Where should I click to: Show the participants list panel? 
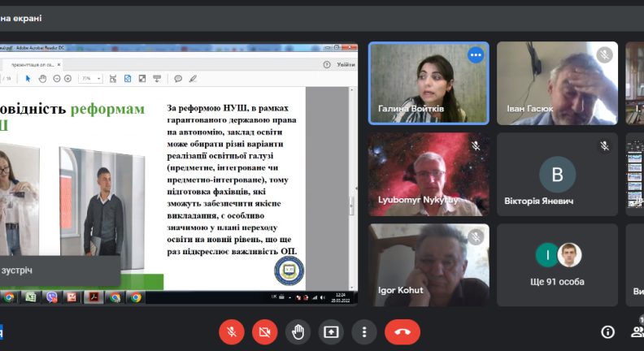coord(637,331)
